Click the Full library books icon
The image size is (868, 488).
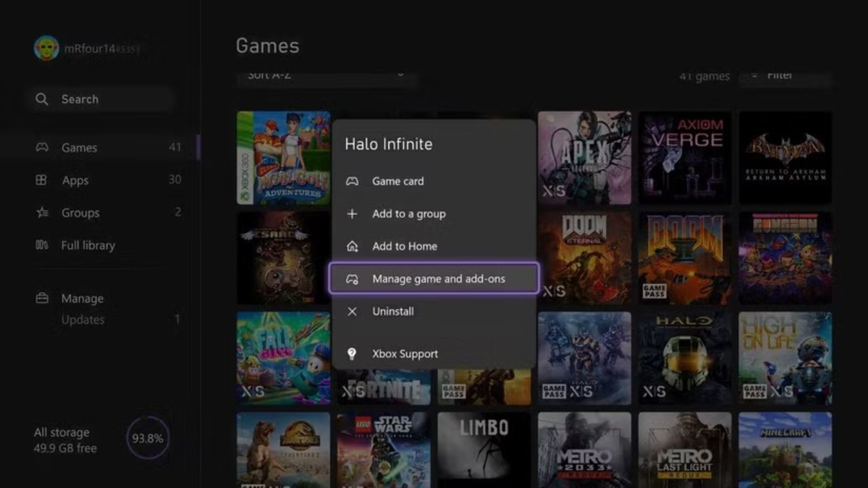tap(42, 245)
